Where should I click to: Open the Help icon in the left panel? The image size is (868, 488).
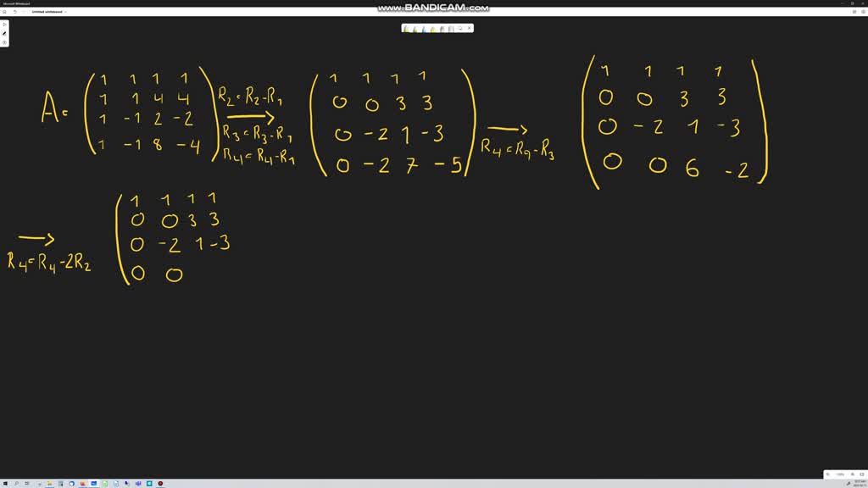click(4, 42)
